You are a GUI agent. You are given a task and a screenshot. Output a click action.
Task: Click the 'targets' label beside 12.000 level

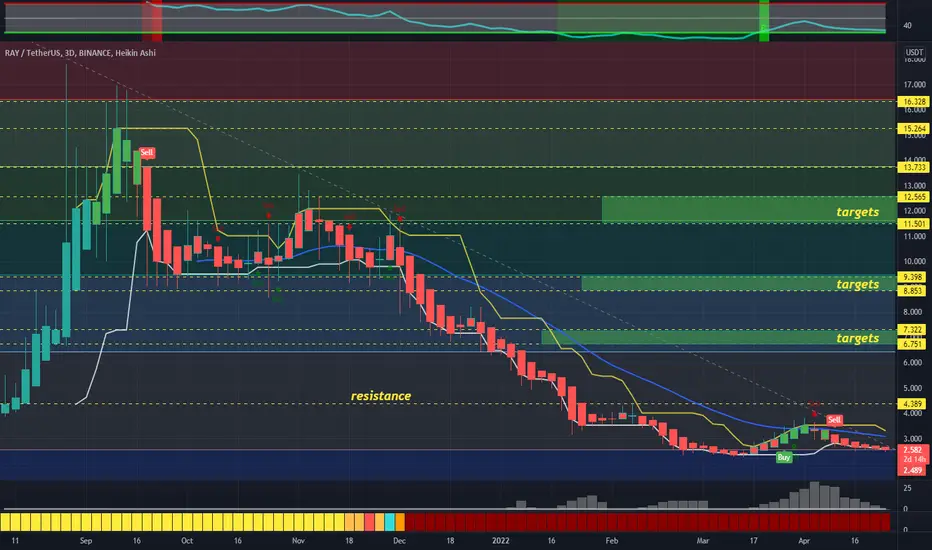[857, 212]
